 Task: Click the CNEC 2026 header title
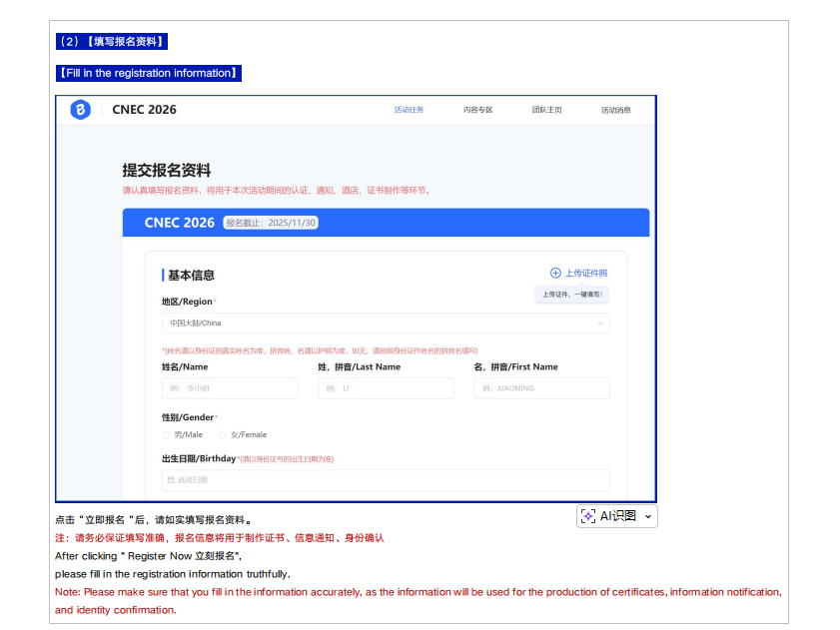pos(144,110)
